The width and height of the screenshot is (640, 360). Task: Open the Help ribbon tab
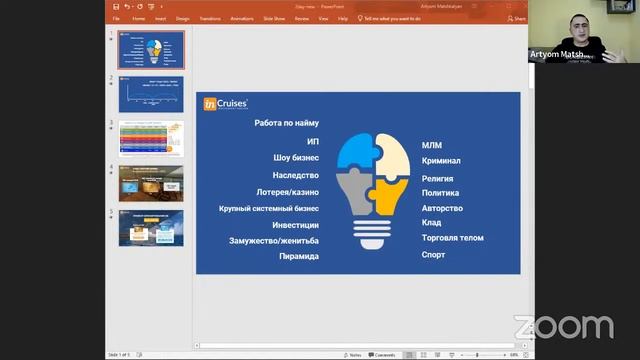point(343,19)
